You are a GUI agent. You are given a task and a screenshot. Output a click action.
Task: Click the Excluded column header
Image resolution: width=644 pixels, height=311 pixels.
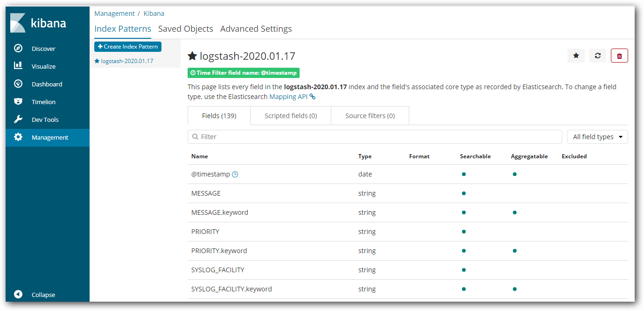[x=574, y=156]
